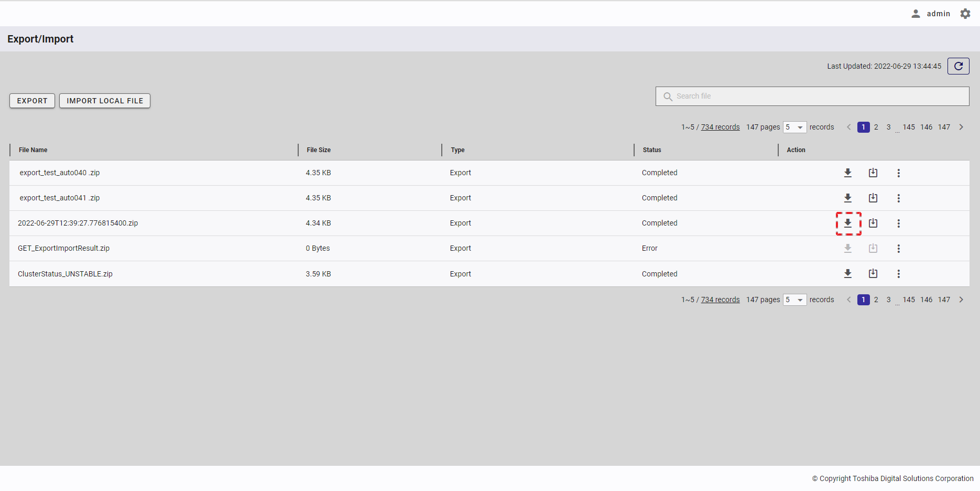Expand the bottom records-per-page dropdown
Viewport: 980px width, 491px height.
[794, 300]
